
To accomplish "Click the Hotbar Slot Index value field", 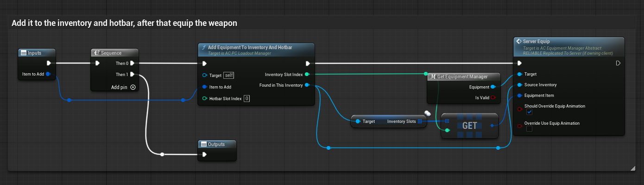I will tap(247, 98).
